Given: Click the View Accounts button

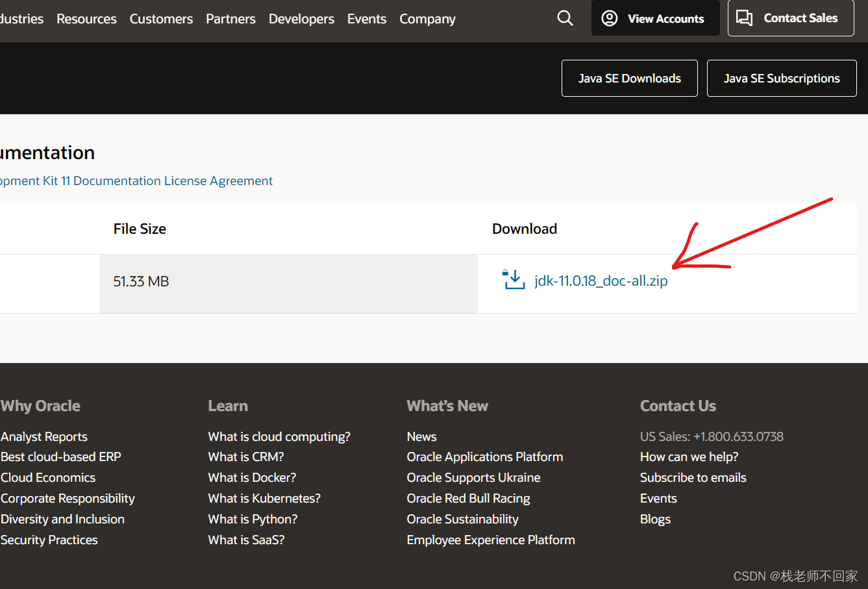Looking at the screenshot, I should coord(655,18).
